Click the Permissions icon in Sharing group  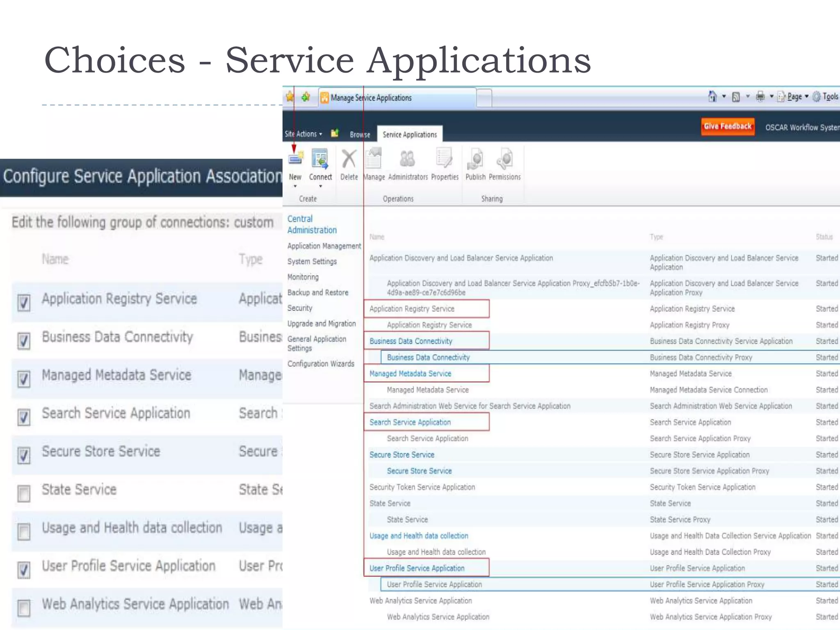(504, 159)
